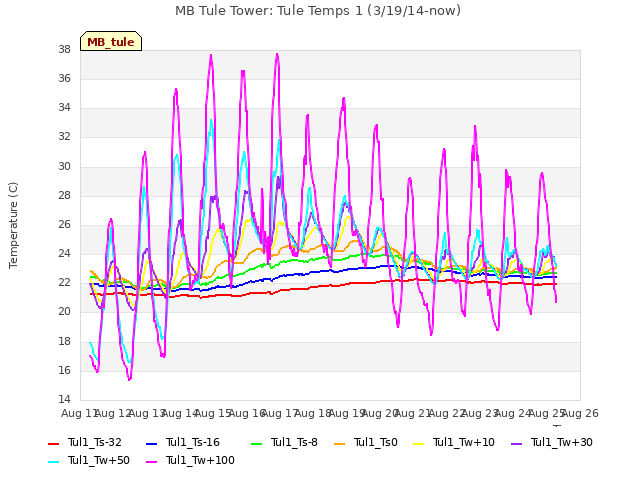Click the lowest magenta dip near Aug 12
Viewport: 640px width, 480px height.
point(129,380)
